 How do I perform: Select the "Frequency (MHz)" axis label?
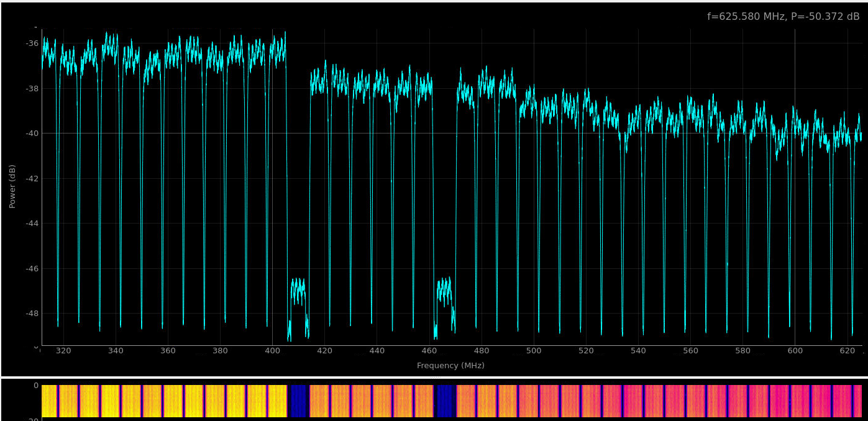point(450,366)
